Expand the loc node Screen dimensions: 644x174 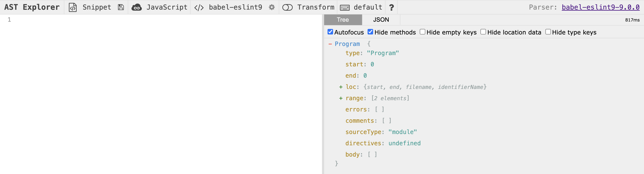(341, 87)
